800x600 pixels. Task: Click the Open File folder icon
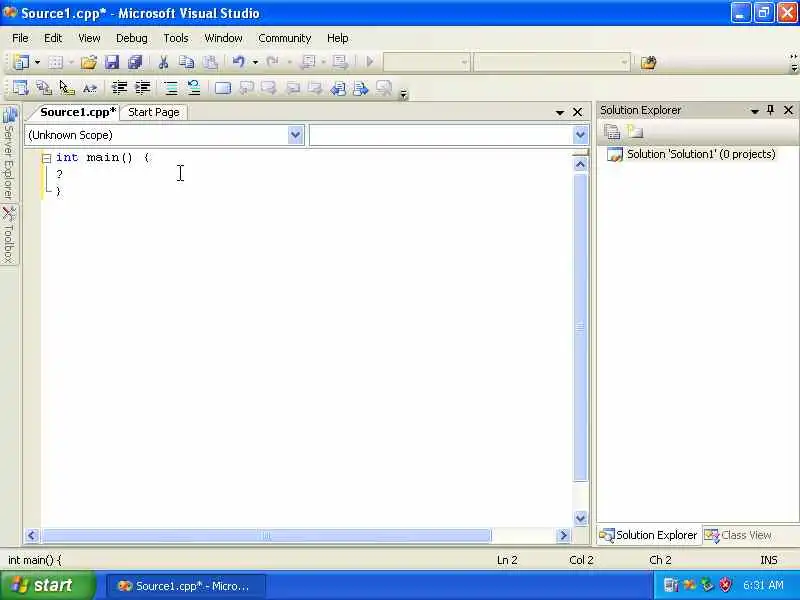(88, 62)
